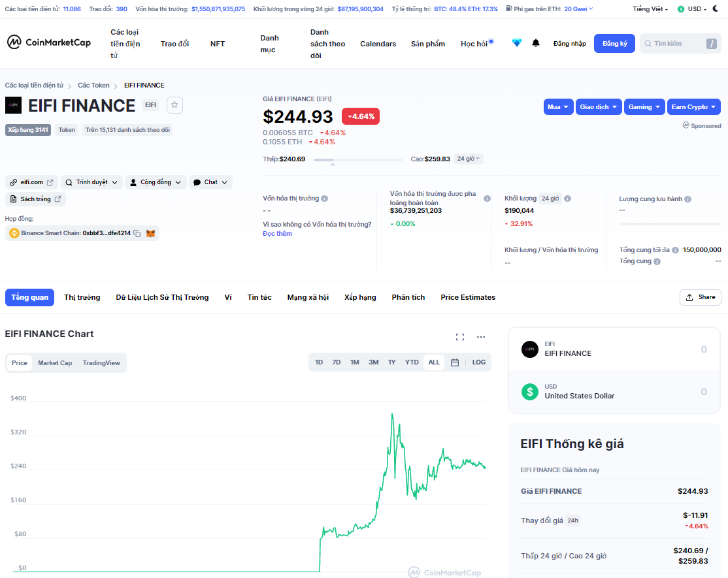Click the diamond rewards icon

tap(517, 43)
